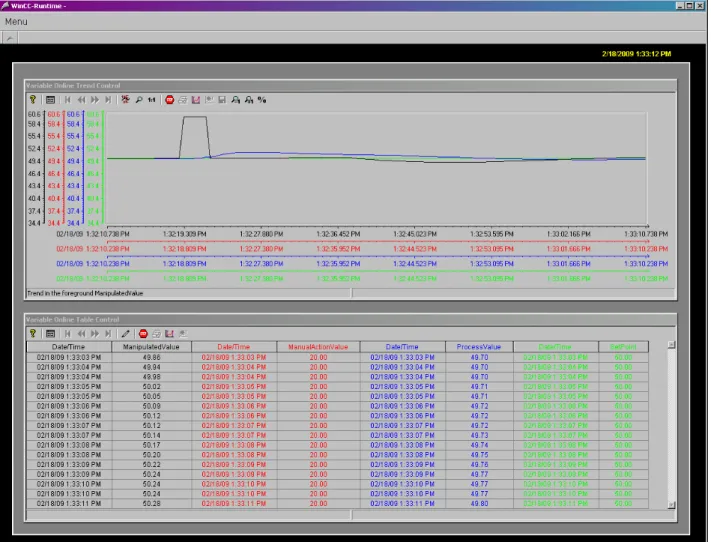711x542 pixels.
Task: Click the last icon in the table toolbar
Action: tap(183, 334)
